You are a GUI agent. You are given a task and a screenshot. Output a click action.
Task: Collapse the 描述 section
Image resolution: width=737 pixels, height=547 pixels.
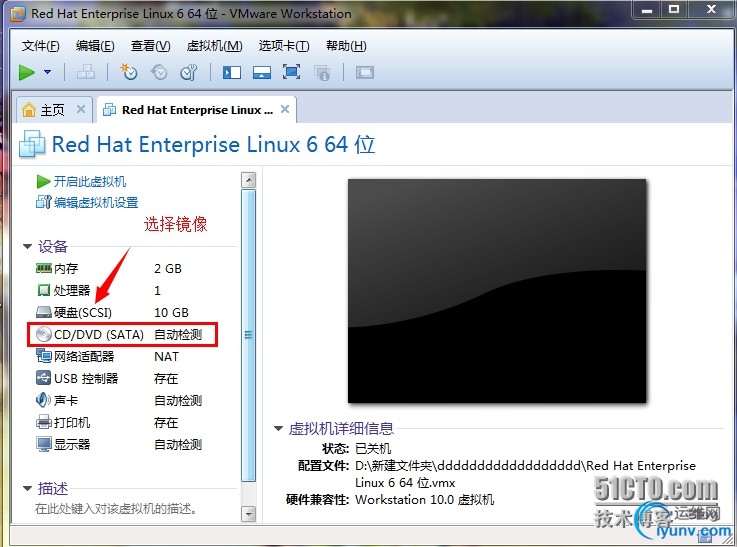point(28,489)
